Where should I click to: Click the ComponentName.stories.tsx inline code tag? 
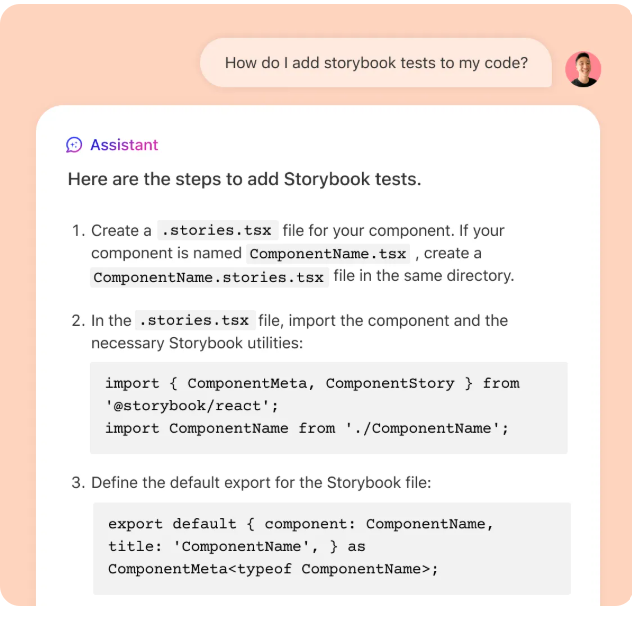[x=209, y=277]
